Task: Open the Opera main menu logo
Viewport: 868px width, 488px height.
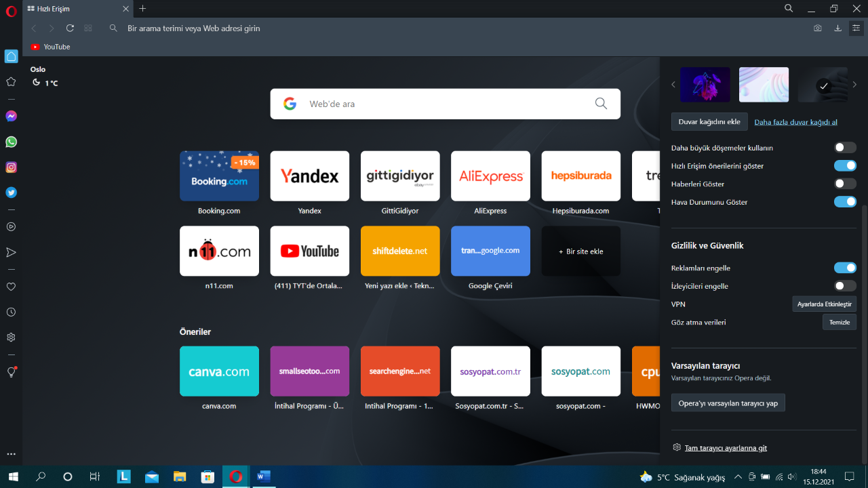Action: [x=11, y=12]
